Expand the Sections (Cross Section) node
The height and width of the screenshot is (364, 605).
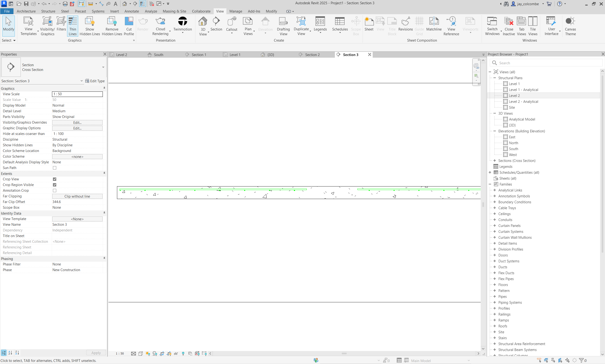pos(495,161)
